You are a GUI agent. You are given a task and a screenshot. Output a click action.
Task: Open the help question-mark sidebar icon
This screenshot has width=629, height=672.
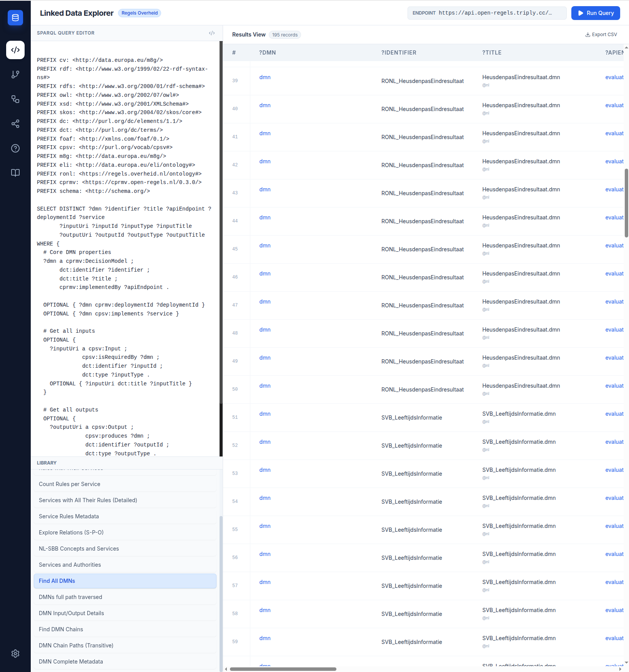15,148
